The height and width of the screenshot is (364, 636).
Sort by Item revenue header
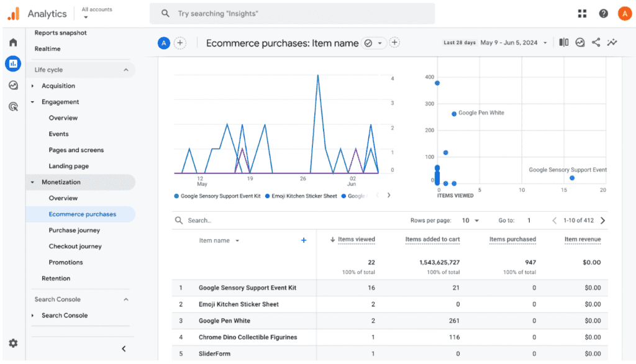coord(583,239)
